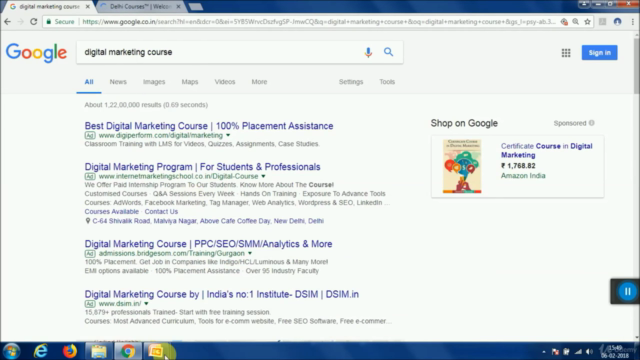This screenshot has height=360, width=640.
Task: Click the Amazon India seller link
Action: [523, 176]
